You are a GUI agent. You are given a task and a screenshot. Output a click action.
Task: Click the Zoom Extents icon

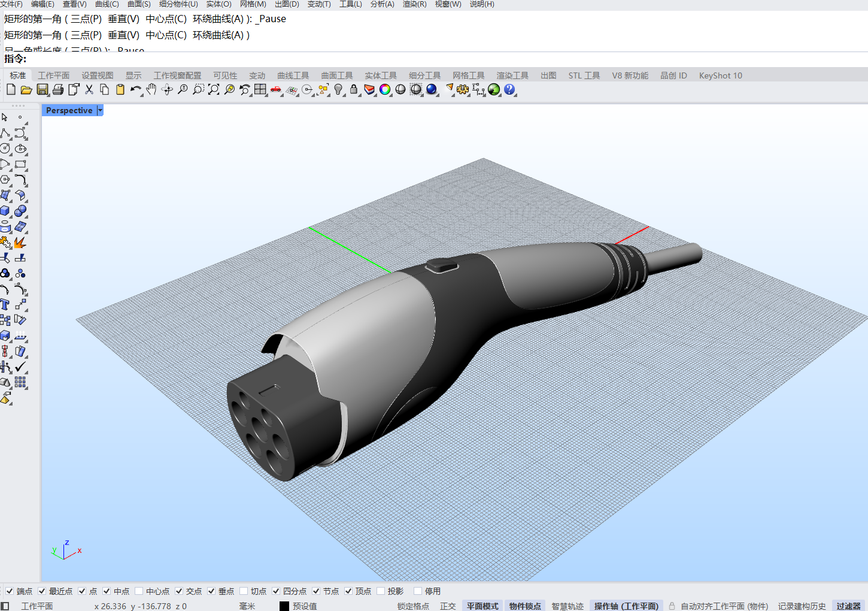point(214,90)
